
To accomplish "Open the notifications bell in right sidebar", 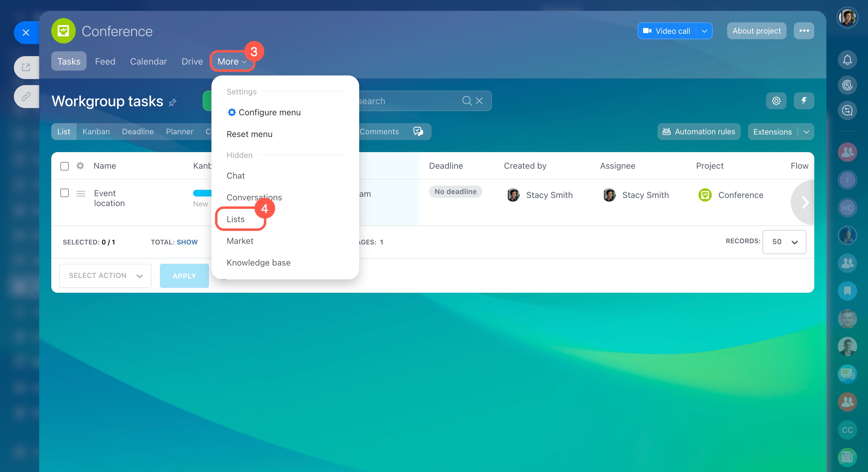I will click(847, 60).
